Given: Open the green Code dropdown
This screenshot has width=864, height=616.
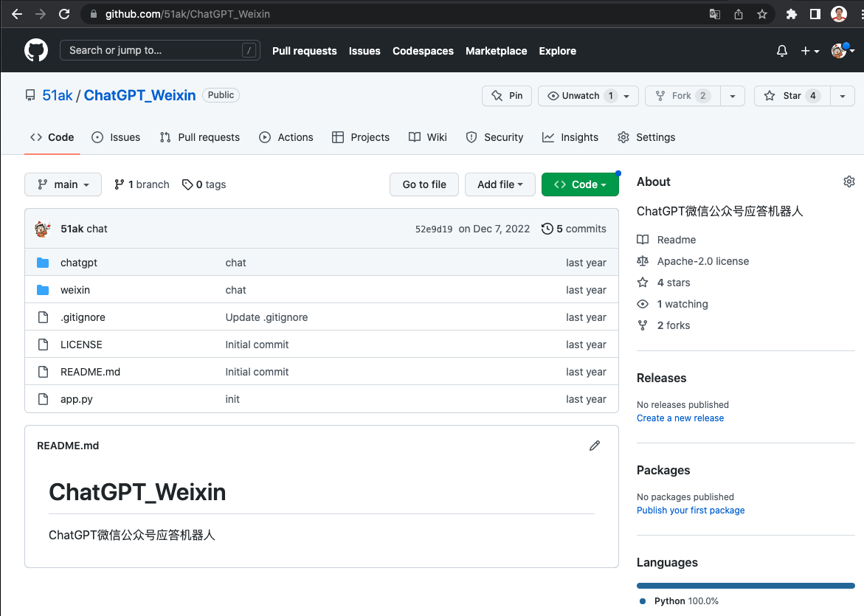Looking at the screenshot, I should (x=580, y=184).
